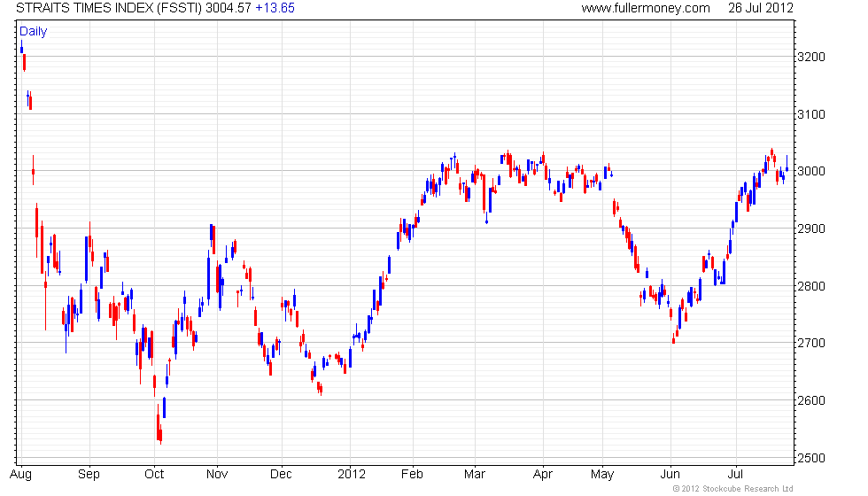Viewport: 868px width, 496px height.
Task: Click the Daily label in chart
Action: 34,32
